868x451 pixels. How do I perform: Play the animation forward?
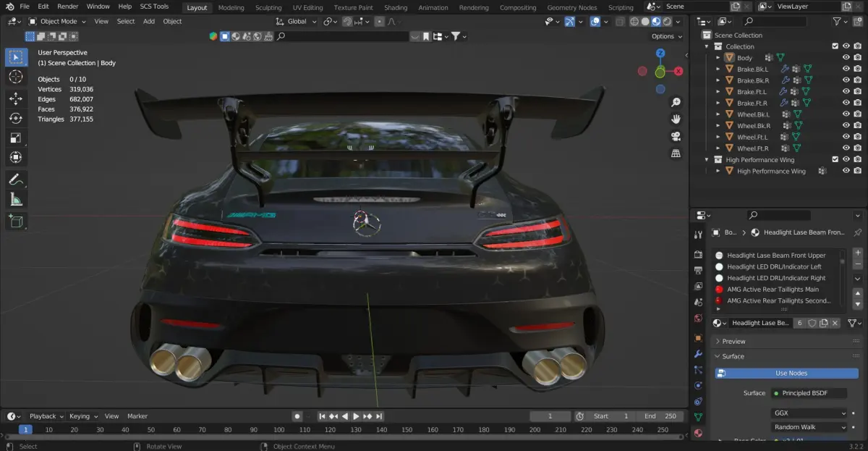tap(356, 416)
